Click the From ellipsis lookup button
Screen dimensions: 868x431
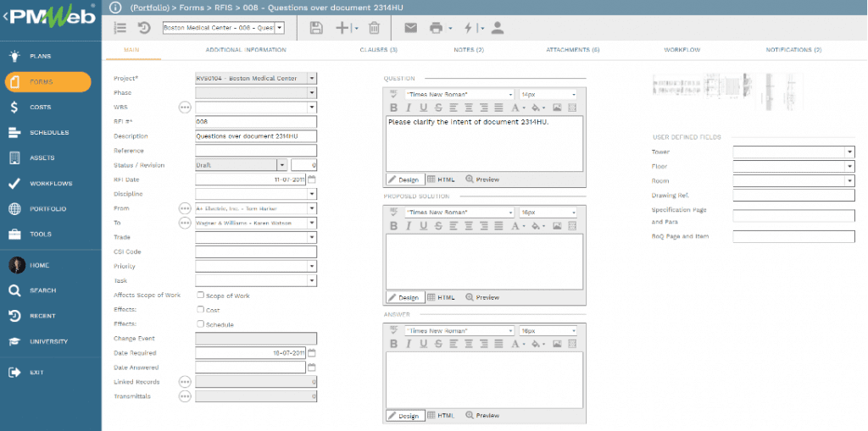click(x=185, y=208)
